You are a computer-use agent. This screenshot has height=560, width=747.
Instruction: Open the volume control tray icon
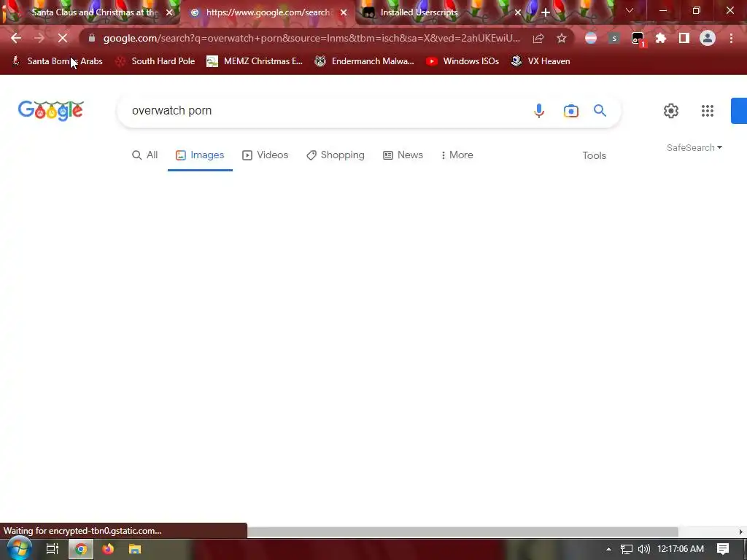(x=643, y=549)
